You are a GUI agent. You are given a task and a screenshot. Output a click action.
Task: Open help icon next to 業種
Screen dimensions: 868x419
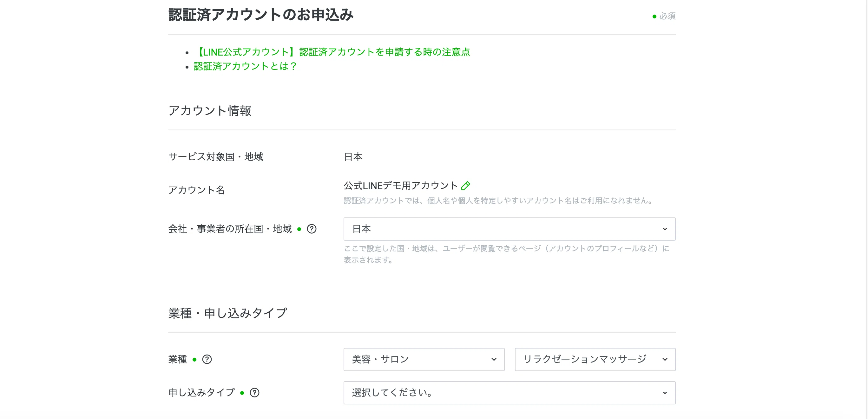tap(207, 360)
